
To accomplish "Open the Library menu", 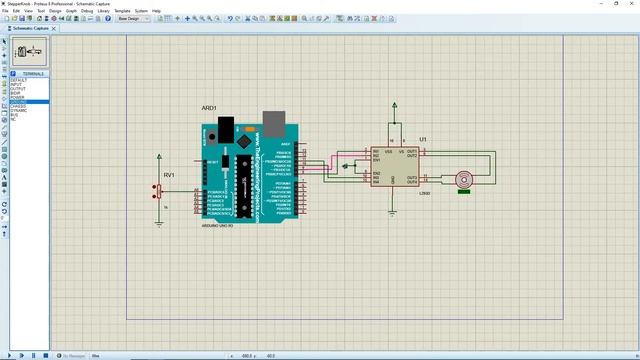I will tap(103, 11).
